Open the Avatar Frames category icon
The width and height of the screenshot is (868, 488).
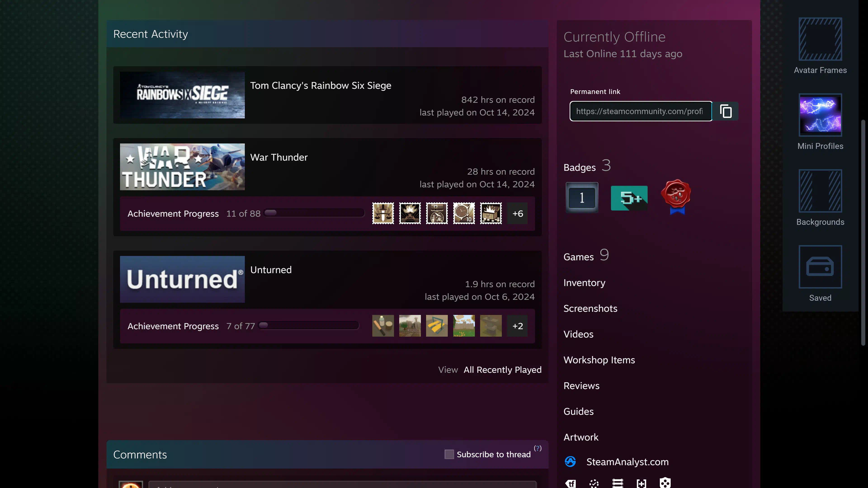point(820,39)
